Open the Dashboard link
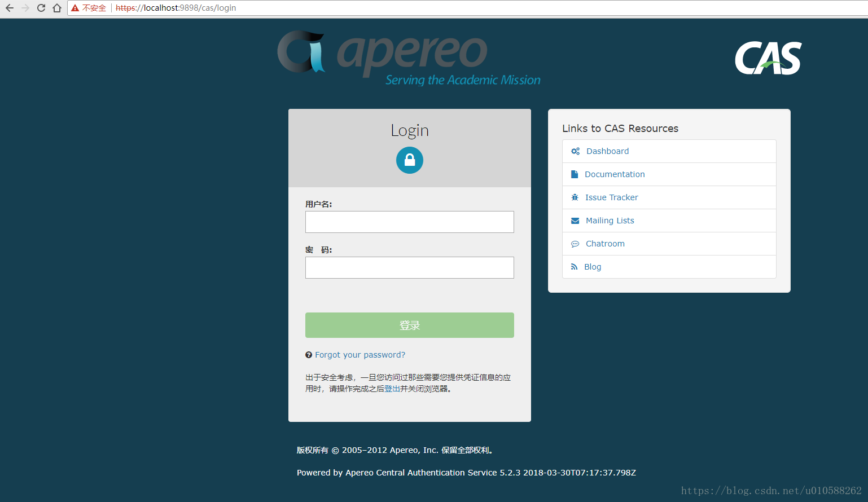Screen dimensions: 868x502 607,151
